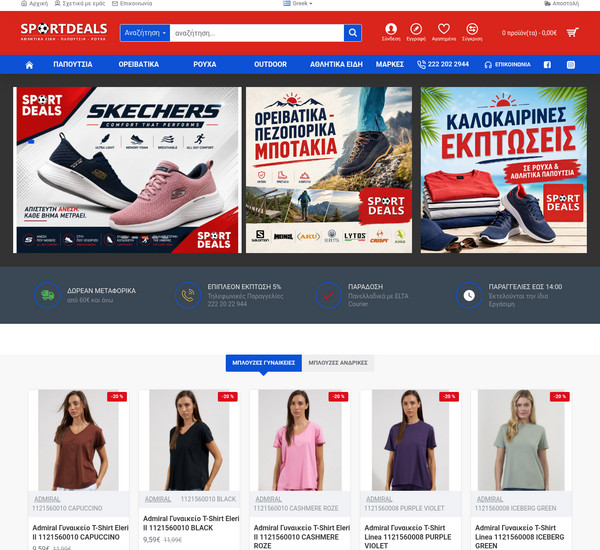Image resolution: width=600 pixels, height=550 pixels.
Task: Open the CASHMERE ROZE T-shirt product image
Action: click(x=300, y=440)
